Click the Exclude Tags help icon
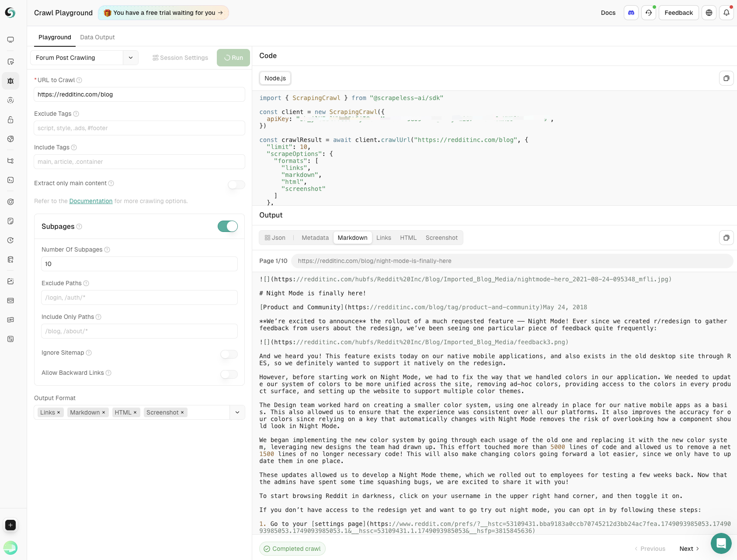This screenshot has width=737, height=560. point(76,114)
